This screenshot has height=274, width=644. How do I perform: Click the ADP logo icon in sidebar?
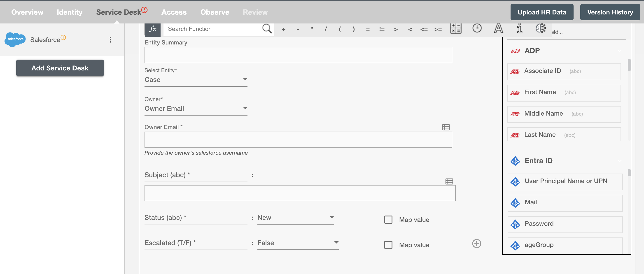point(516,51)
